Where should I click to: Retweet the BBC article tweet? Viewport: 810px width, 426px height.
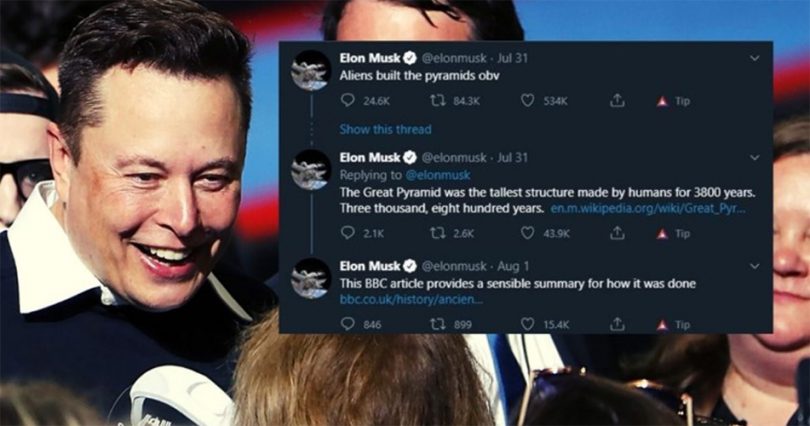[437, 324]
